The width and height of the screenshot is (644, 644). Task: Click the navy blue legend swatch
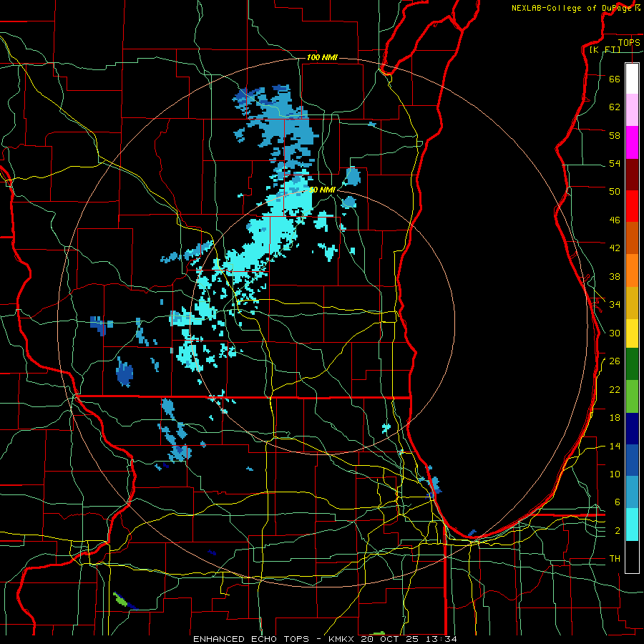(632, 429)
